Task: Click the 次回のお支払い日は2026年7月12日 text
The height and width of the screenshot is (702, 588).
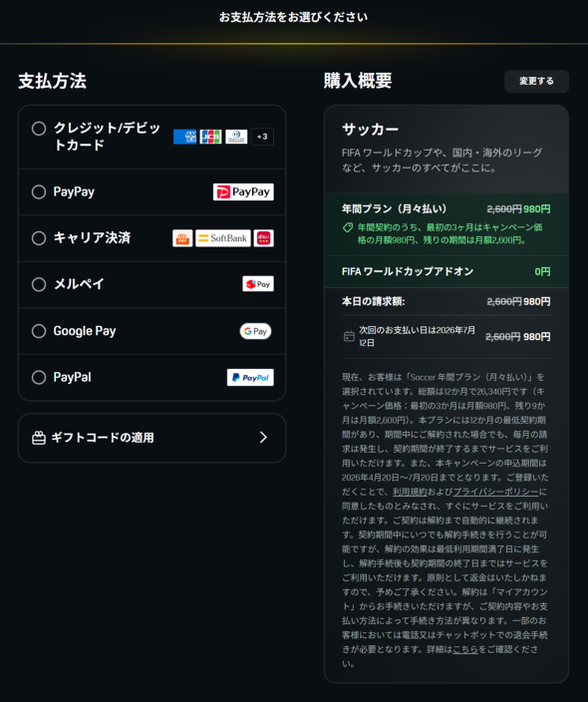Action: pos(417,336)
